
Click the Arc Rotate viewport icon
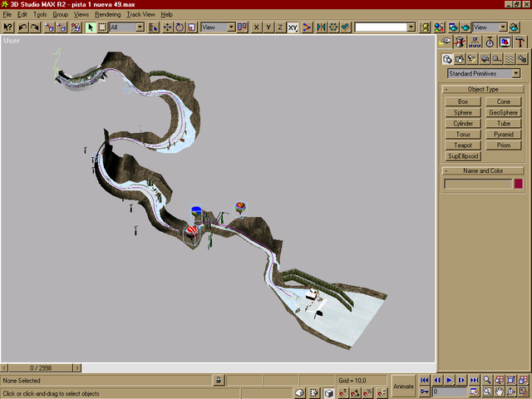(x=511, y=392)
